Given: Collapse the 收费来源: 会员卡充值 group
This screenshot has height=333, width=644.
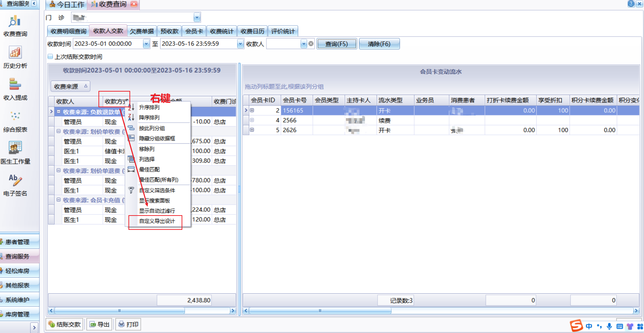Looking at the screenshot, I should 59,200.
